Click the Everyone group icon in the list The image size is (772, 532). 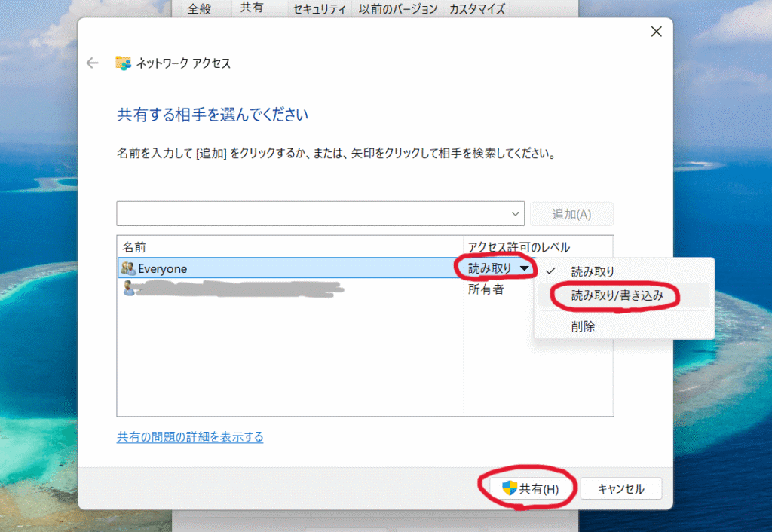(x=128, y=268)
